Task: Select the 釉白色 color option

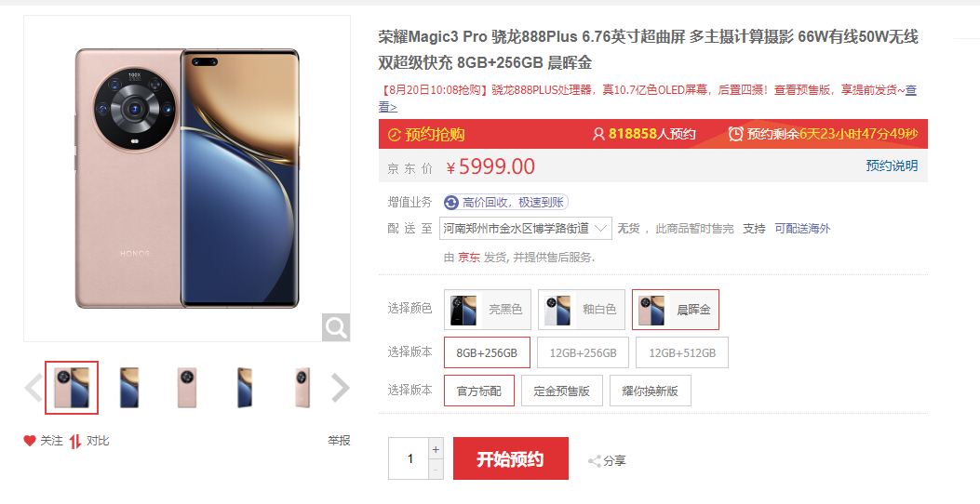Action: click(582, 310)
